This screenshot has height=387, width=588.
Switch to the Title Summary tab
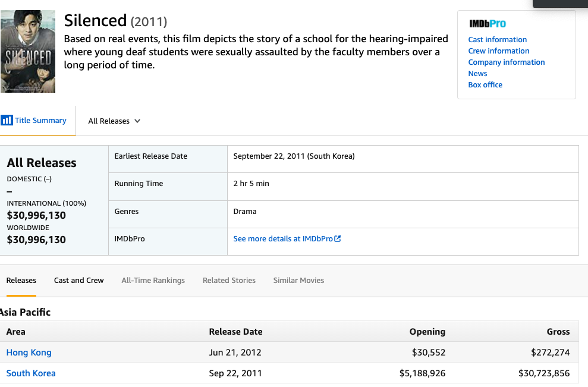tap(40, 121)
